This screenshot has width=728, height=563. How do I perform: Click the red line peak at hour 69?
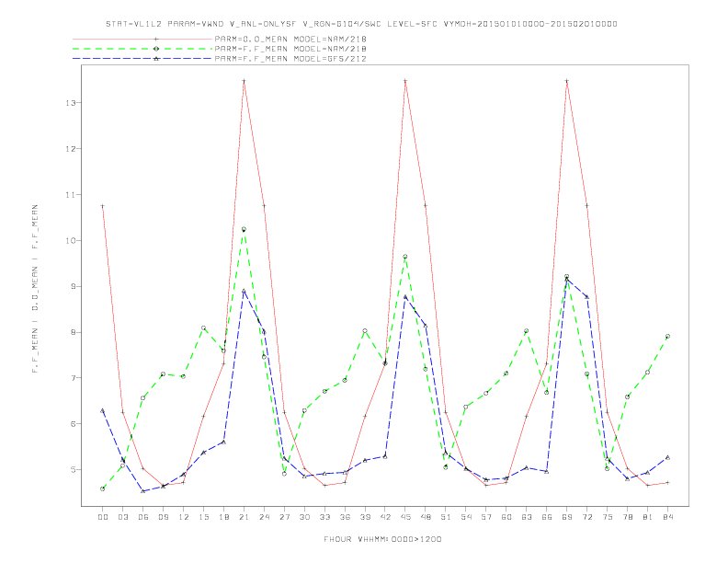click(x=567, y=81)
